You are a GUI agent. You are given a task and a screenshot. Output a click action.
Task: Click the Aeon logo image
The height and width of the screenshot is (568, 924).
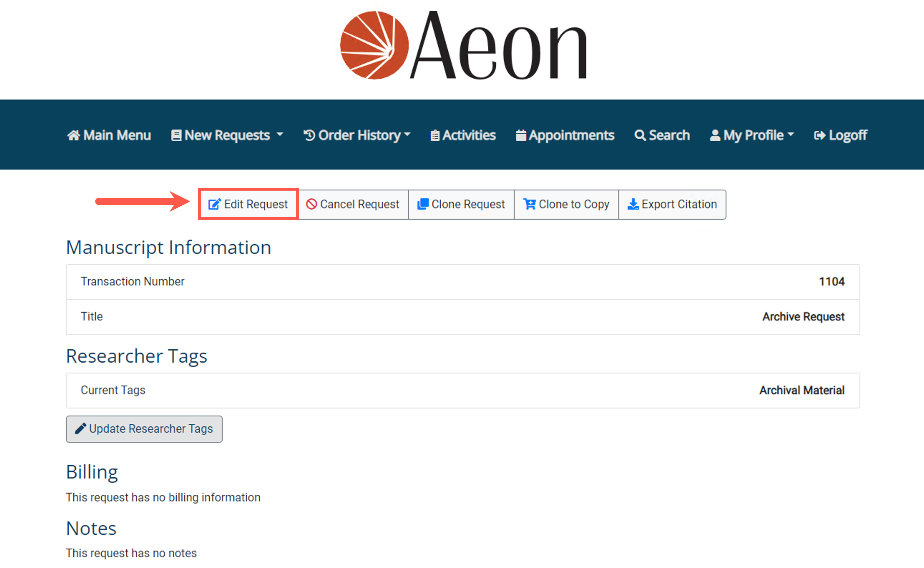coord(463,46)
